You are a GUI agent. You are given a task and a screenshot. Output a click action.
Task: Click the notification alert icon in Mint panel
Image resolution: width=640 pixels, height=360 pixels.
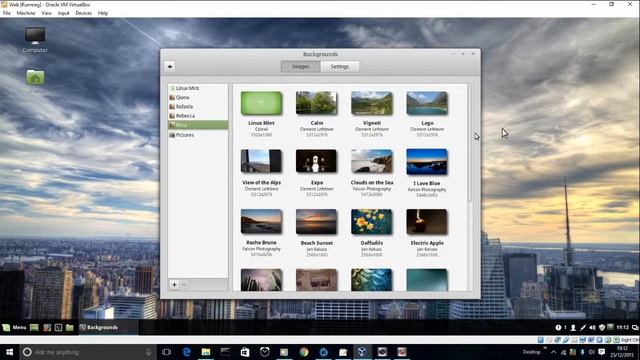558,327
